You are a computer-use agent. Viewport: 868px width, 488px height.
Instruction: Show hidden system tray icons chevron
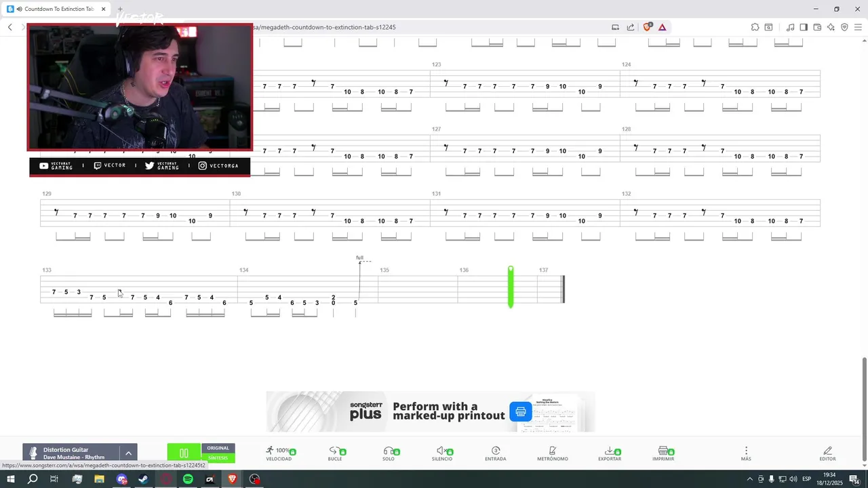[x=749, y=479]
